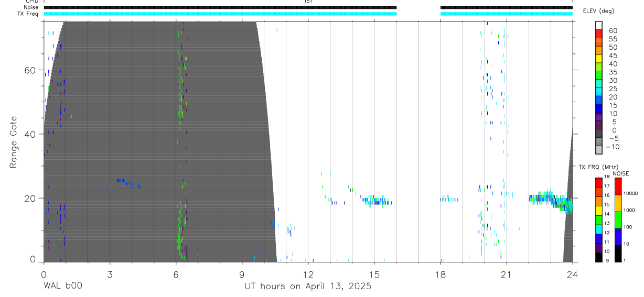
Task: Click the red top swatch of the TX FRQ bar
Action: tap(598, 182)
